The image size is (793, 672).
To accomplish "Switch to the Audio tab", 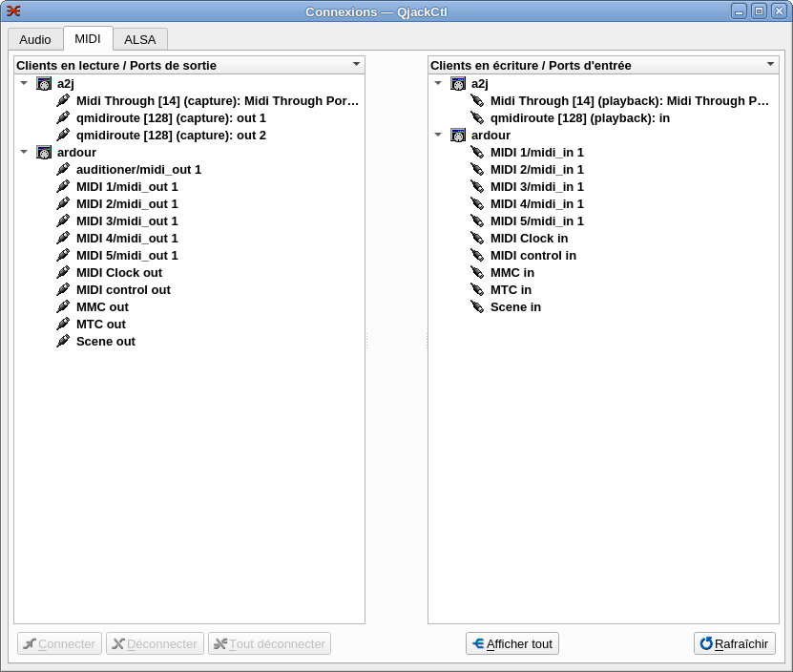I will tap(35, 39).
